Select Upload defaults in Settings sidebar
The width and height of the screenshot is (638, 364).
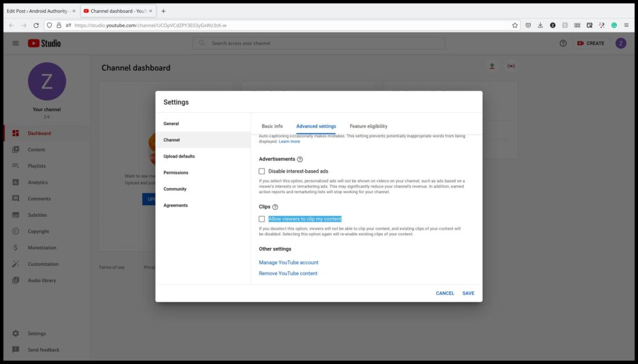point(203,156)
